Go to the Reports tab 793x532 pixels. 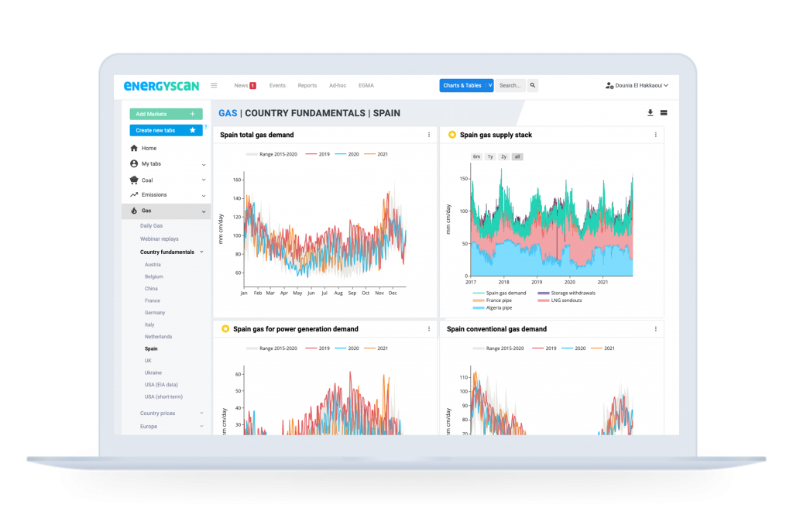(x=307, y=86)
